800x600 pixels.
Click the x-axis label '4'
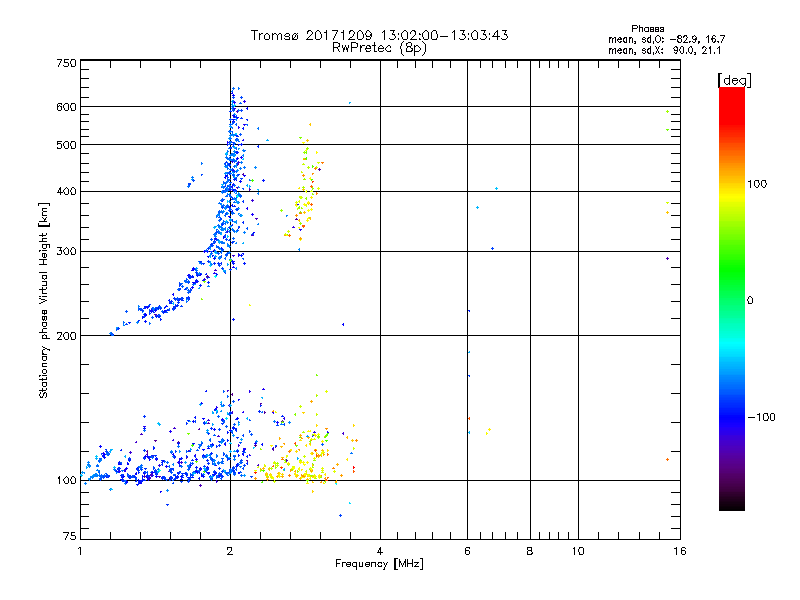pyautogui.click(x=380, y=551)
